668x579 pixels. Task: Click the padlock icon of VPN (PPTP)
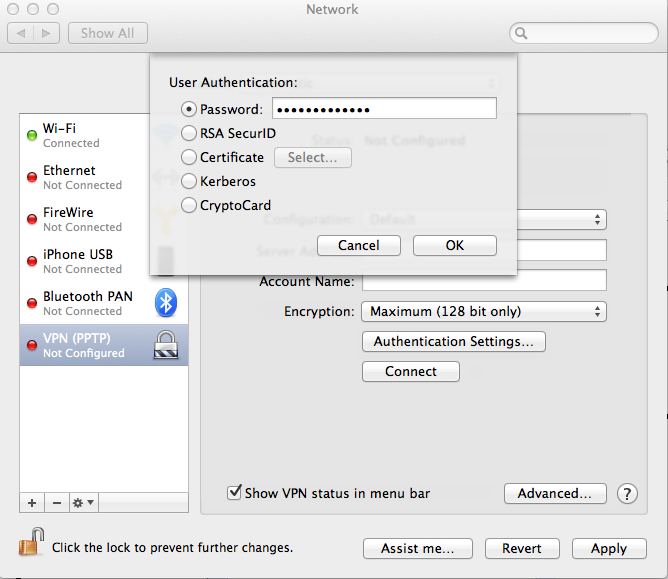coord(166,345)
